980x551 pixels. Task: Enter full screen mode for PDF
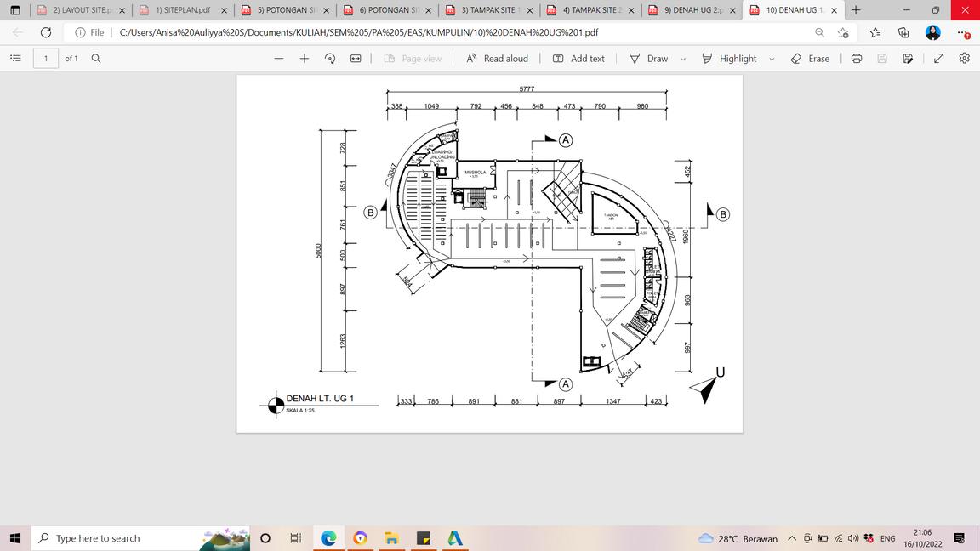coord(939,58)
